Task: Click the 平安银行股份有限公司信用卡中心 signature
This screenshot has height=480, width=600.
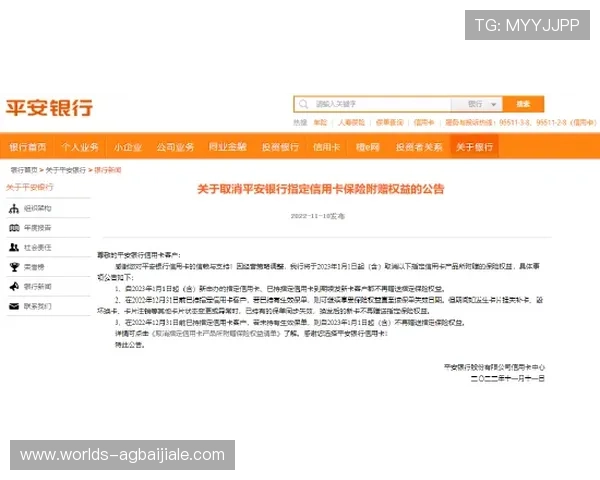Action: 494,367
